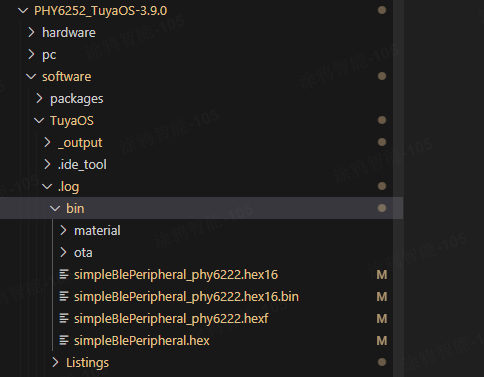Select the material folder label
484x377 pixels.
click(x=97, y=231)
